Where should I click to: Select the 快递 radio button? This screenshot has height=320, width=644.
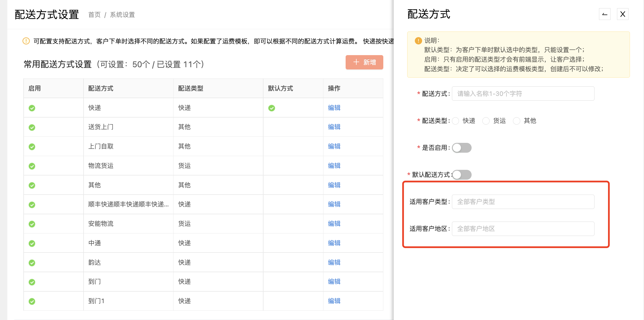[x=456, y=121]
